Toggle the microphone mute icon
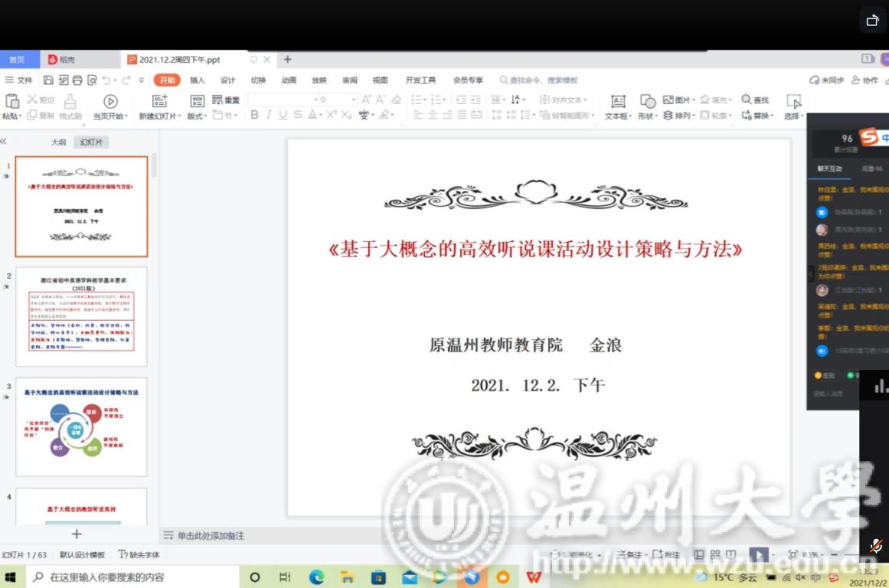 [876, 545]
